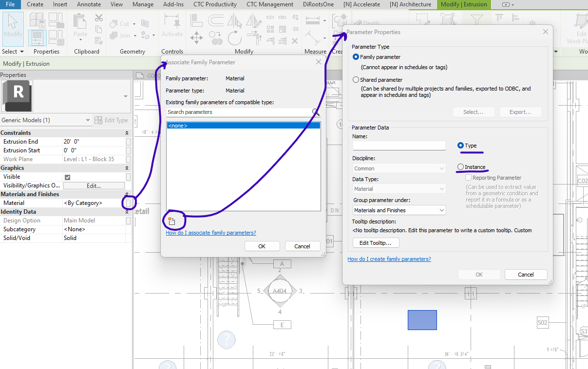588x369 pixels.
Task: Select the Align tool in Modify panel
Action: 196,20
